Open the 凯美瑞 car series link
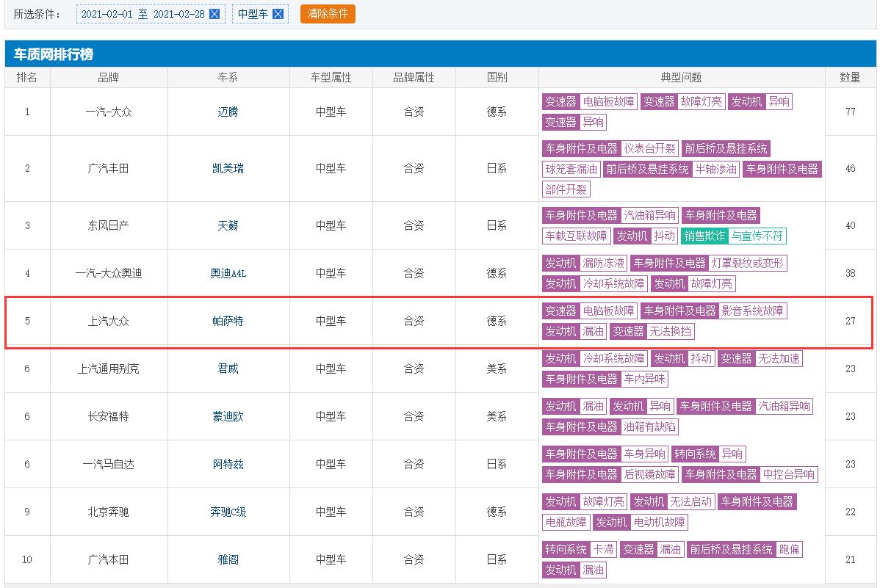 tap(228, 168)
